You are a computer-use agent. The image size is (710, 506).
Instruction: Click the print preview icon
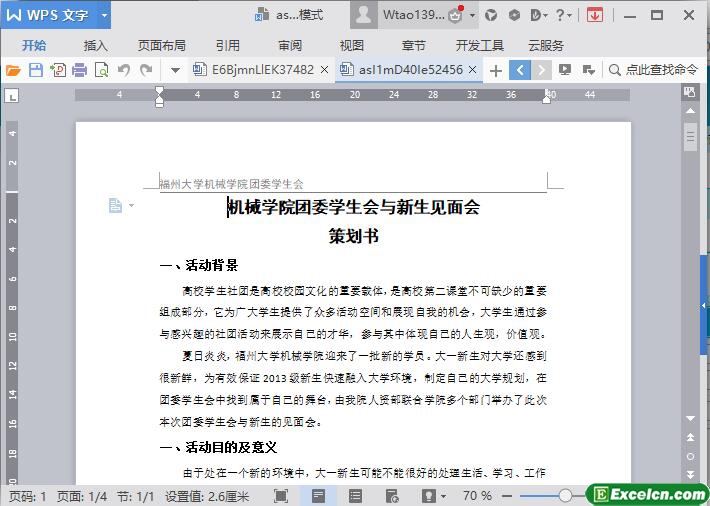101,70
